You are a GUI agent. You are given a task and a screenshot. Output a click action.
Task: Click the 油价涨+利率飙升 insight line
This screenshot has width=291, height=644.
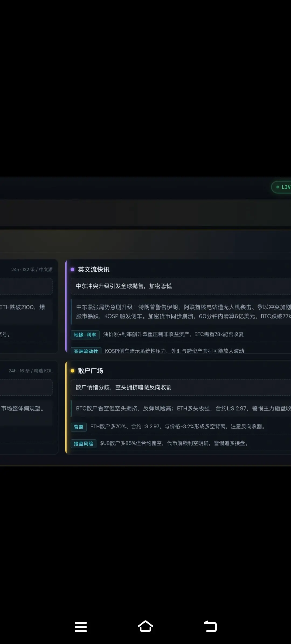tap(173, 334)
